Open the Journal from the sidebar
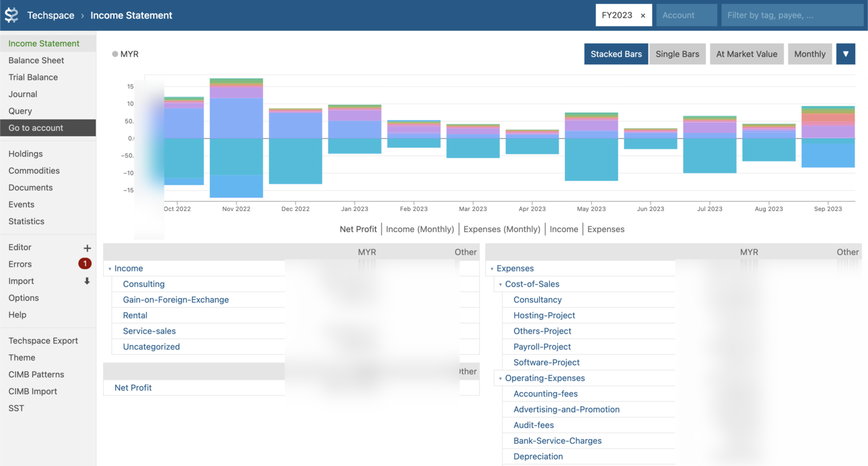Viewport: 868px width, 466px height. 22,94
